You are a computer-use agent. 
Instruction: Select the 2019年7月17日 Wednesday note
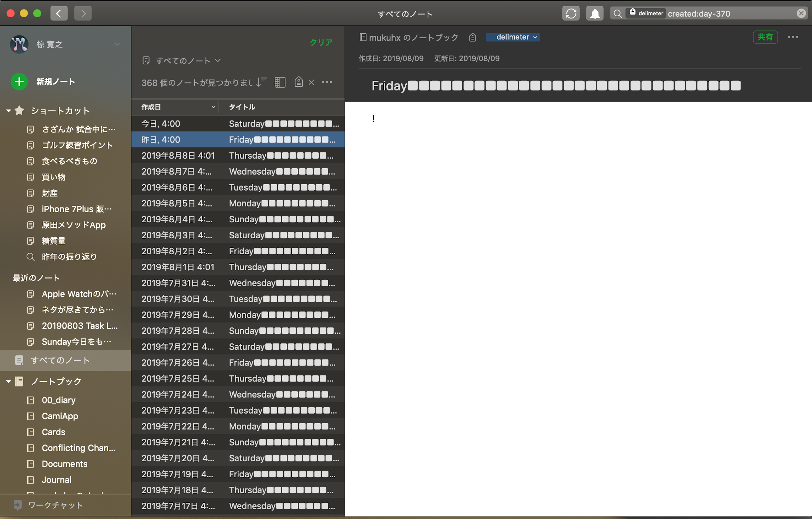tap(238, 506)
